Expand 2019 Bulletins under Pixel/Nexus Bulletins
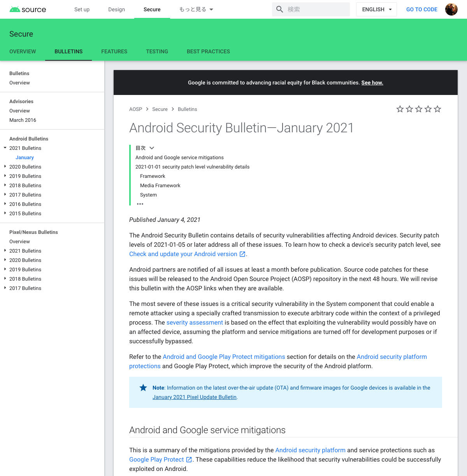Screen dimensions: 467x476 5,269
